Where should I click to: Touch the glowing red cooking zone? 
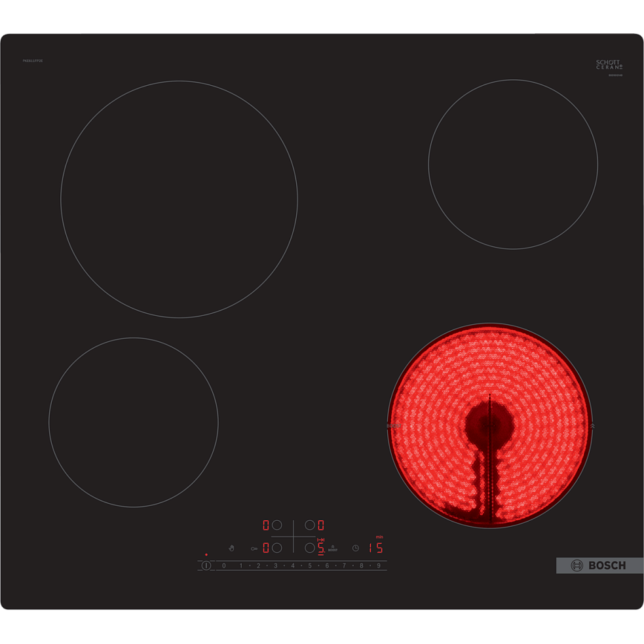(489, 425)
